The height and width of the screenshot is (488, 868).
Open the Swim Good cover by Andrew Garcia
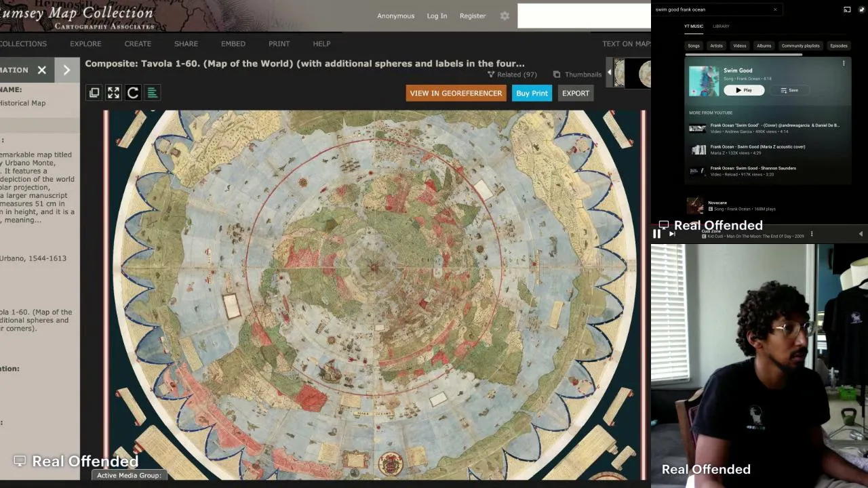point(768,128)
